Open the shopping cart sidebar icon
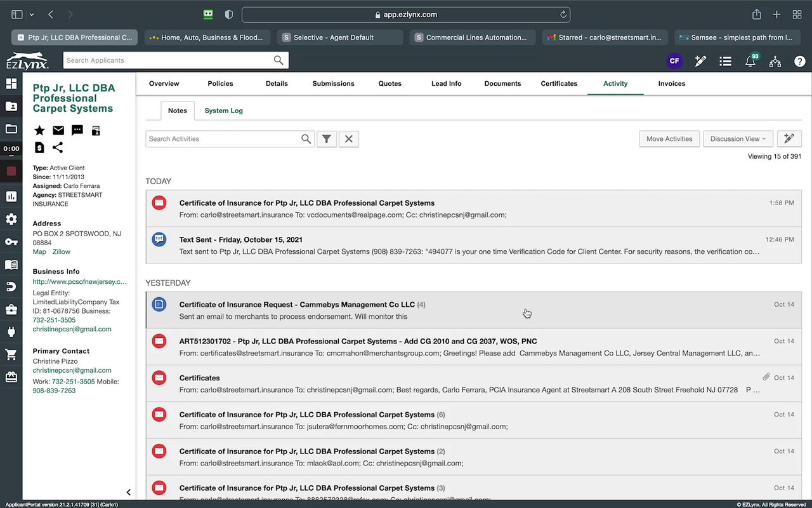 [x=11, y=354]
